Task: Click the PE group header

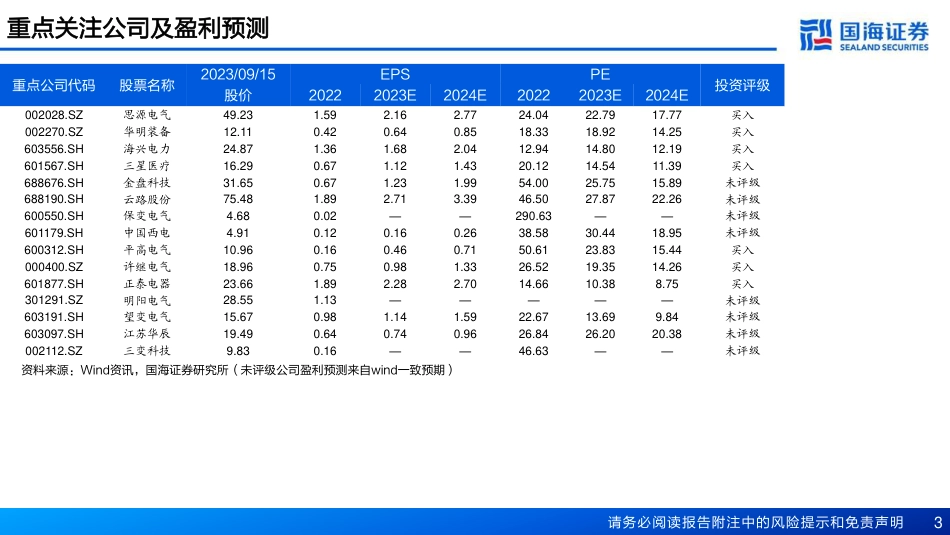Action: (x=600, y=75)
